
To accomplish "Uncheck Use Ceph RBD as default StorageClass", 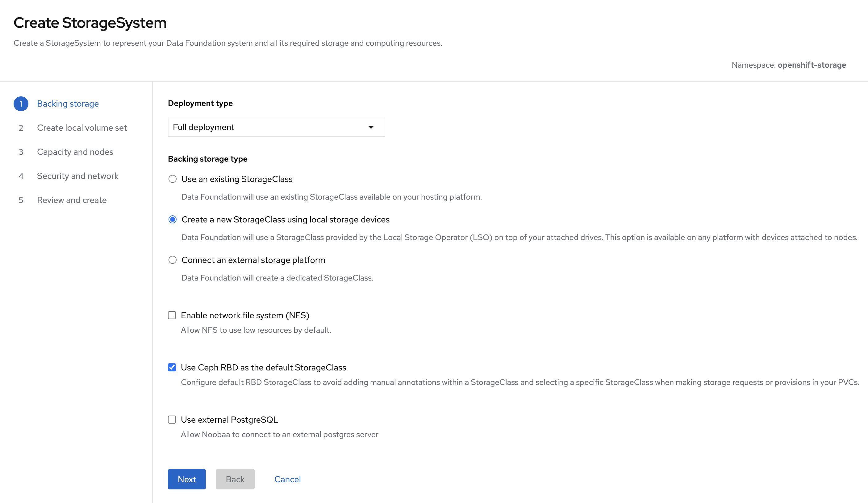I will (x=172, y=367).
